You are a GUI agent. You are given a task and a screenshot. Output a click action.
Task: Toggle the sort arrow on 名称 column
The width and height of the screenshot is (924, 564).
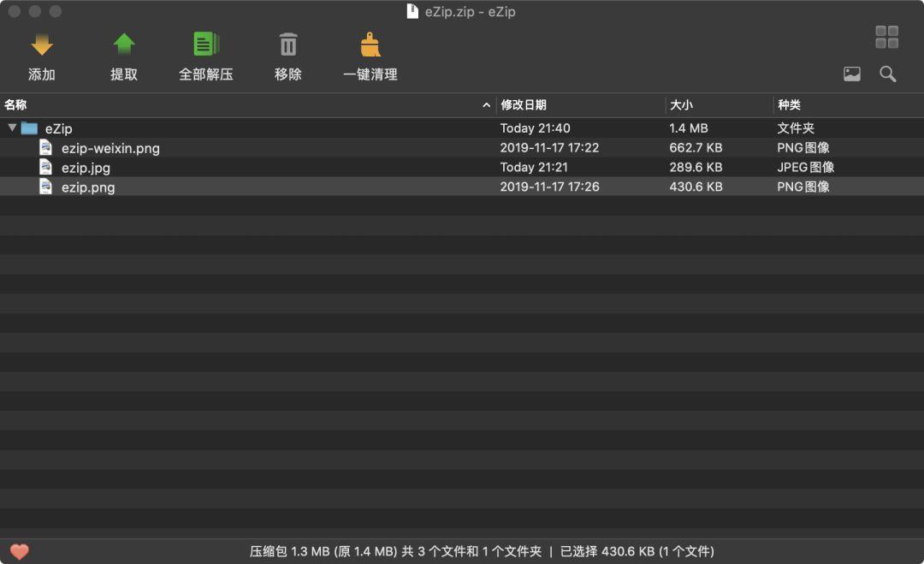486,104
